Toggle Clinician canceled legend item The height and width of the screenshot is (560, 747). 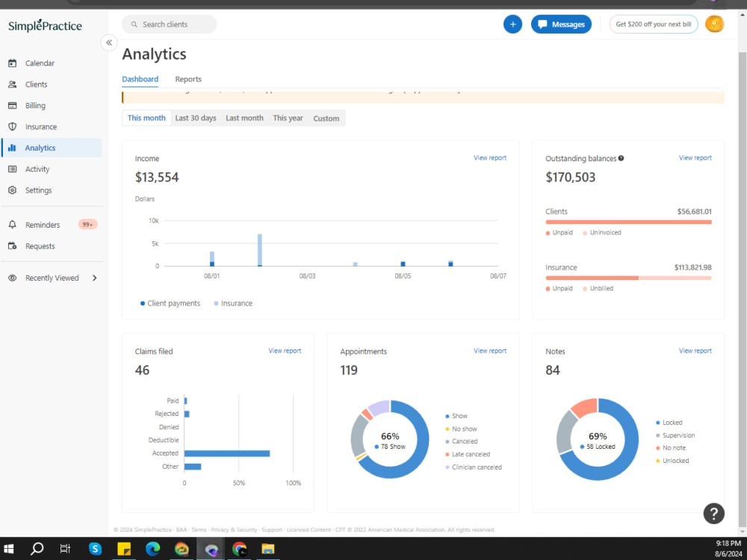tap(474, 467)
